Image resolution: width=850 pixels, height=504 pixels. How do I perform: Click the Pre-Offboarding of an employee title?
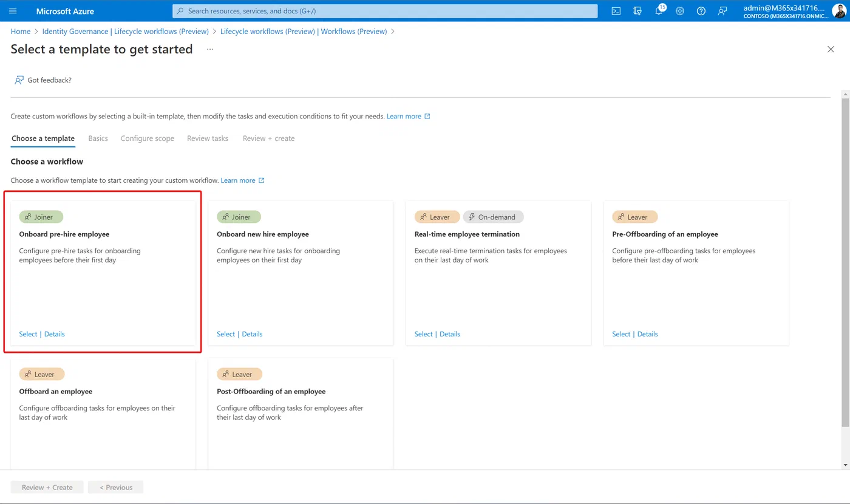665,234
